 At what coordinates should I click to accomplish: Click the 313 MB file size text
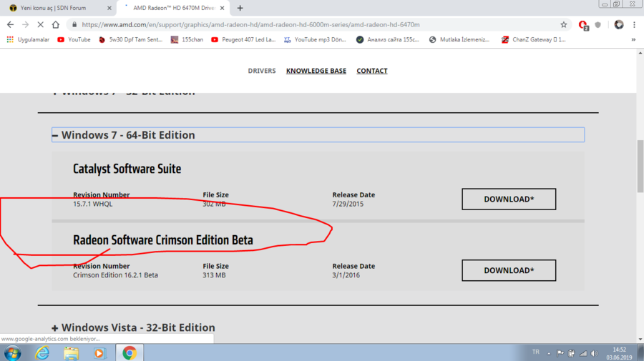(x=214, y=275)
